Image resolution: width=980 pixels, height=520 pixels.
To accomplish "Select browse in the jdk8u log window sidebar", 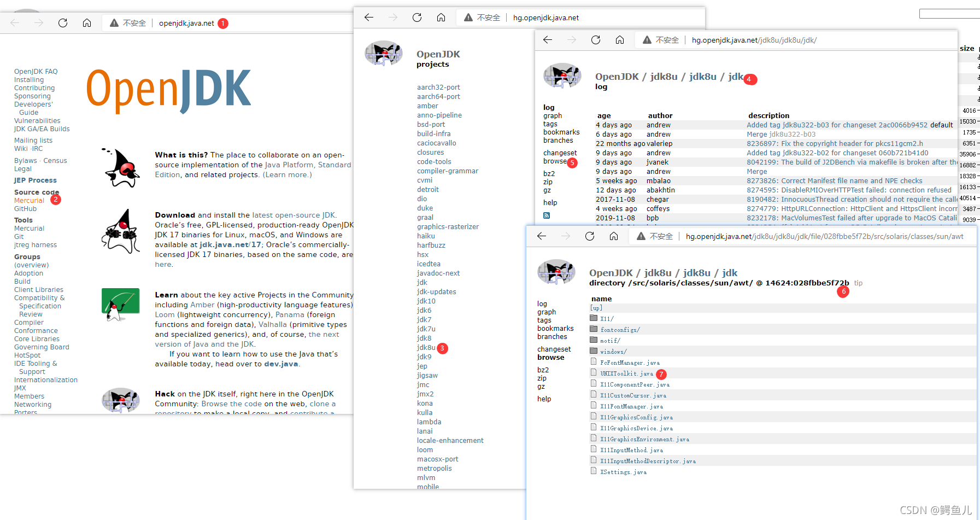I will coord(555,161).
